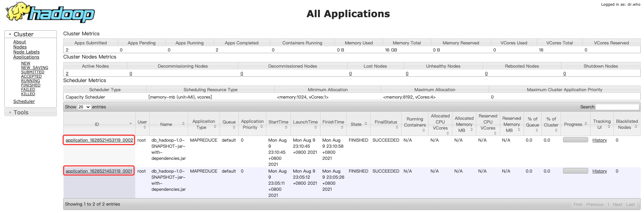The height and width of the screenshot is (213, 644).
Task: Go to the Next page
Action: tap(617, 205)
